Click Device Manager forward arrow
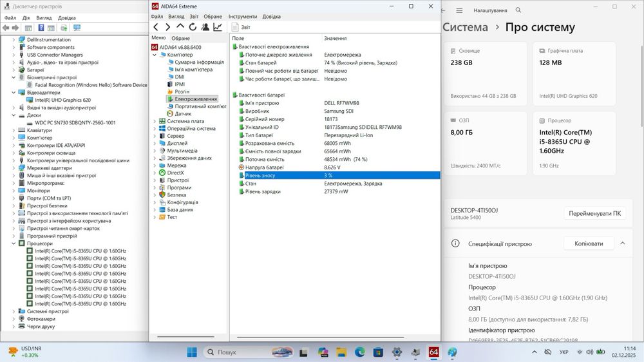644x362 pixels. (15, 28)
